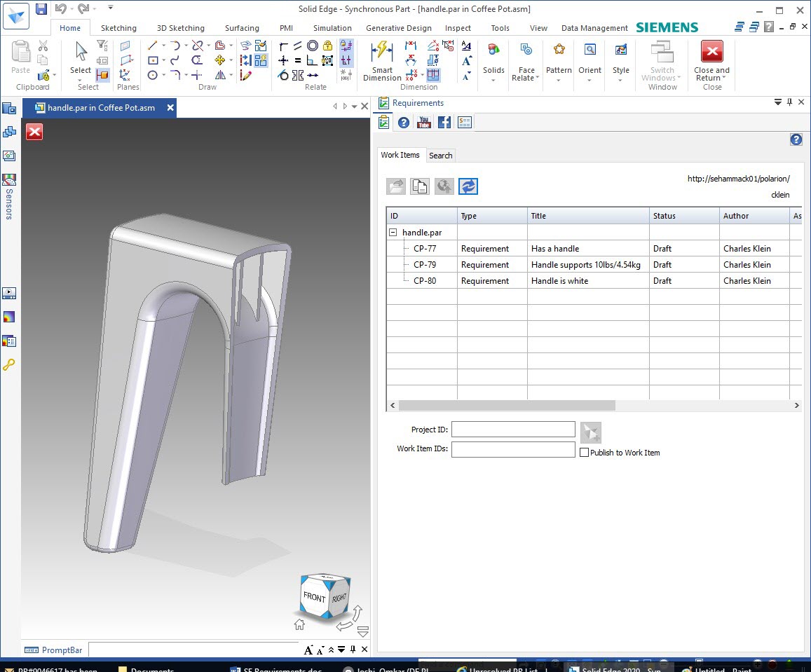Click the Facebook icon in the Requirements panel
Image resolution: width=811 pixels, height=672 pixels.
point(444,122)
